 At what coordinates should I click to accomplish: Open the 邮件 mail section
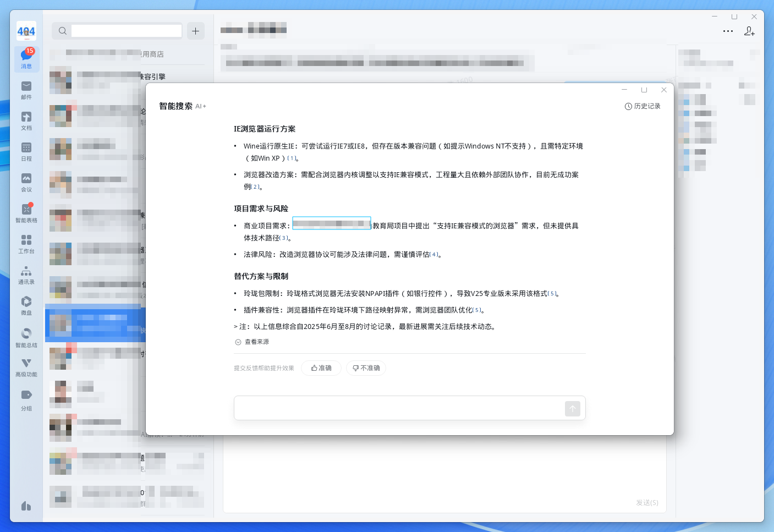[x=26, y=90]
